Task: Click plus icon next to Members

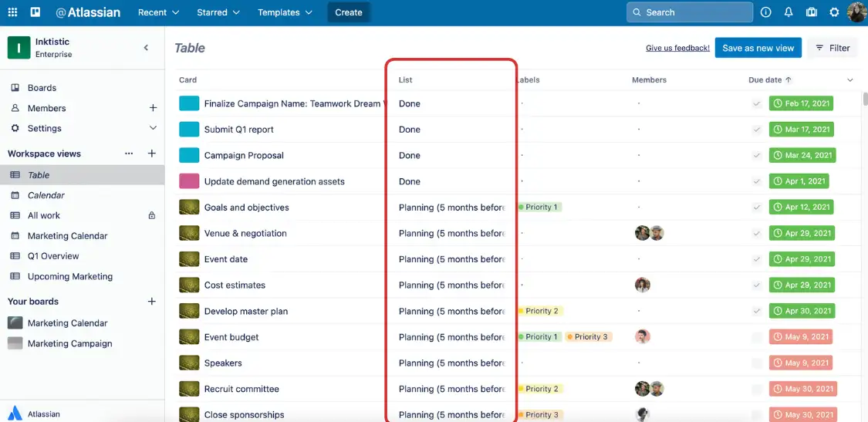Action: point(153,108)
